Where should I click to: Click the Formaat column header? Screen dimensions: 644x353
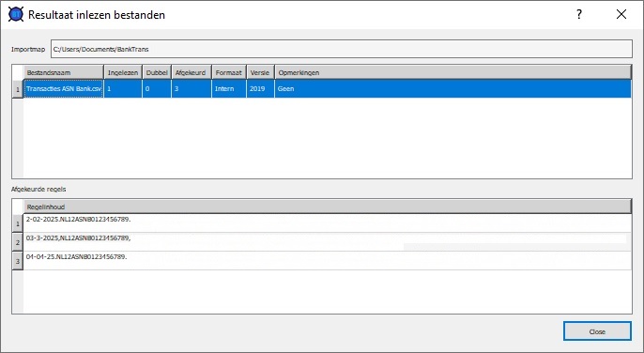coord(229,72)
